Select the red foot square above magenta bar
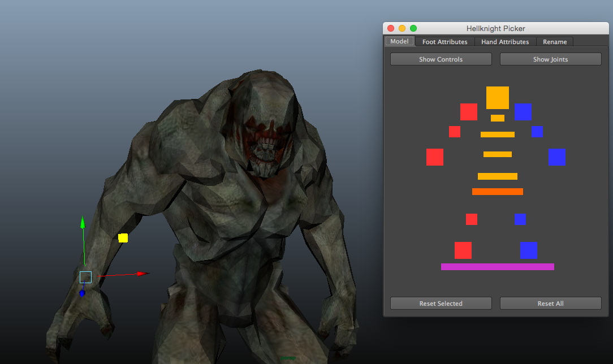This screenshot has height=364, width=613. [463, 250]
